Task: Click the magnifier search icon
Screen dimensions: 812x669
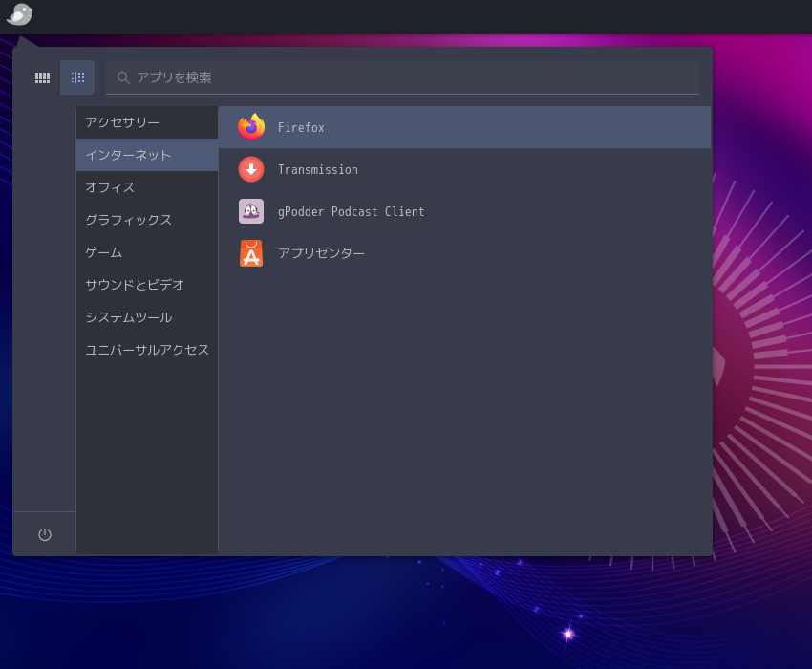Action: coord(123,77)
